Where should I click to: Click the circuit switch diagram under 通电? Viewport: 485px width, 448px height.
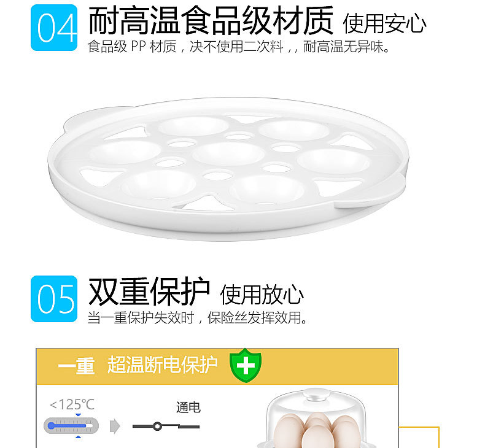click(166, 427)
